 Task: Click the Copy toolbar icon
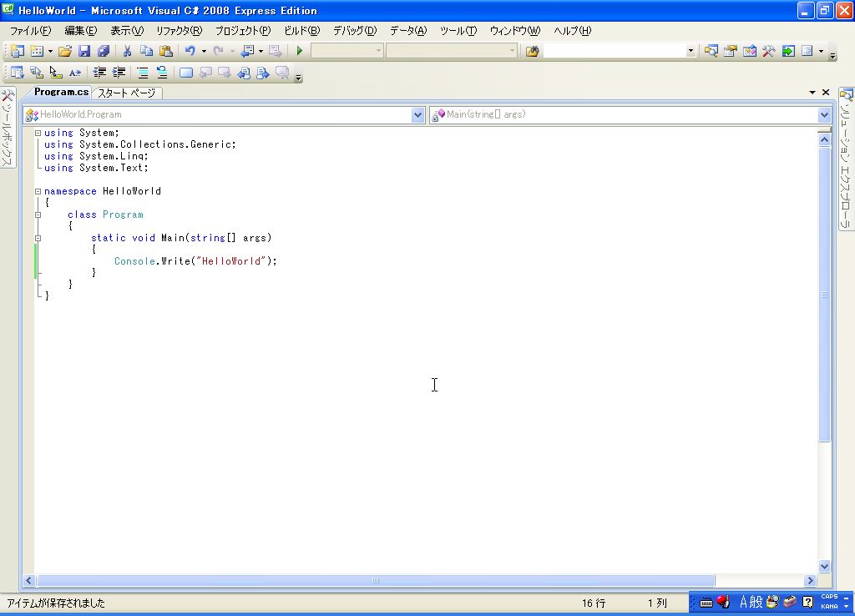tap(146, 51)
